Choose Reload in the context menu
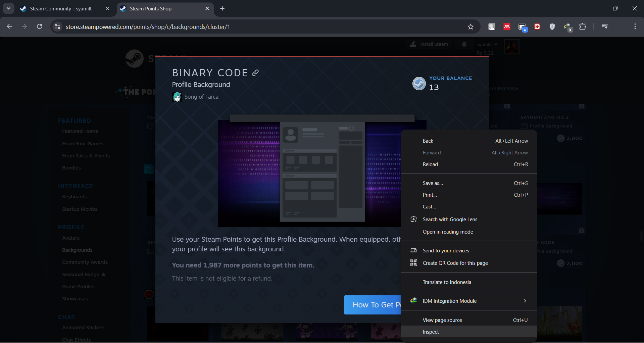 (x=469, y=164)
